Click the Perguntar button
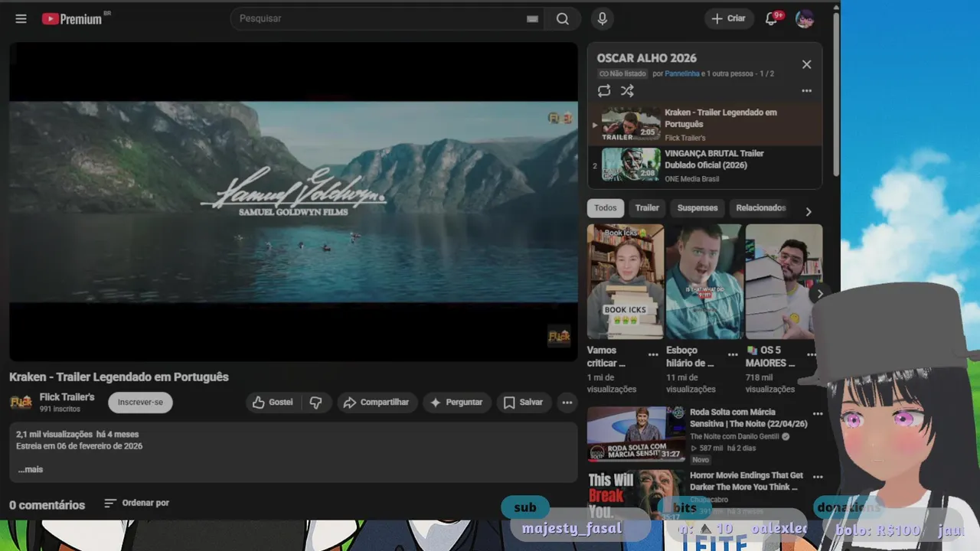 (x=457, y=403)
